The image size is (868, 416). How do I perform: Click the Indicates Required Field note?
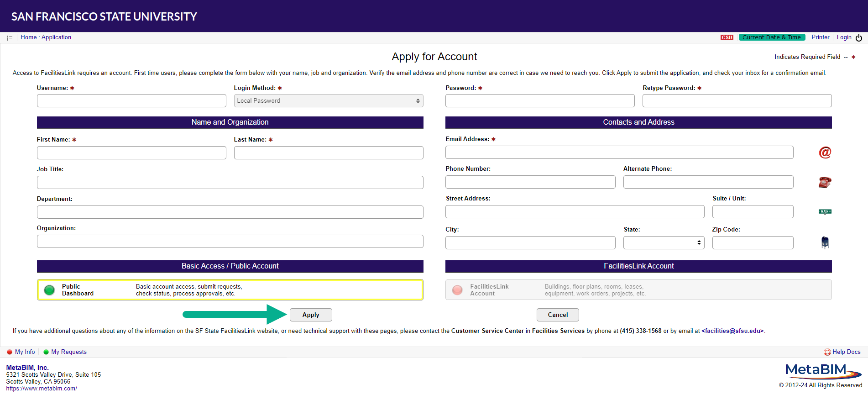pos(815,57)
